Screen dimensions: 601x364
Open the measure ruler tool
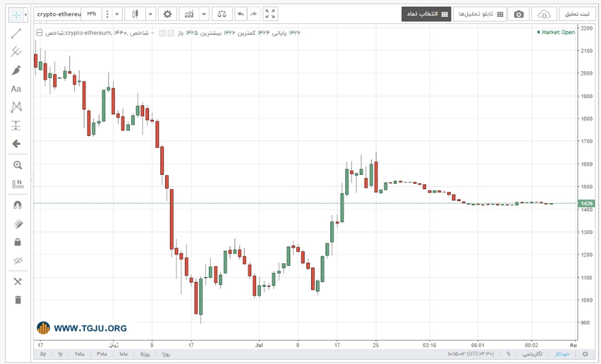18,184
